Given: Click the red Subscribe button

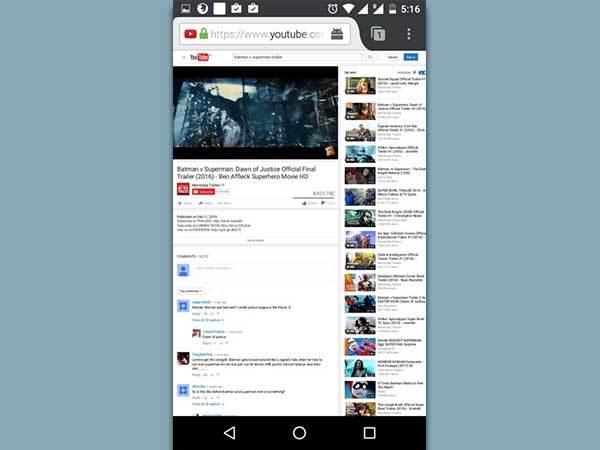Looking at the screenshot, I should pos(204,191).
